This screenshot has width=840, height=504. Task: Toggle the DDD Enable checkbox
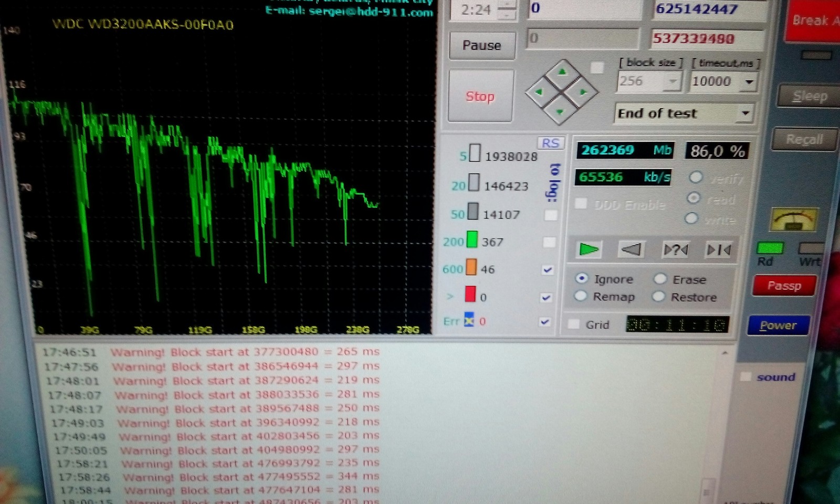[x=581, y=204]
